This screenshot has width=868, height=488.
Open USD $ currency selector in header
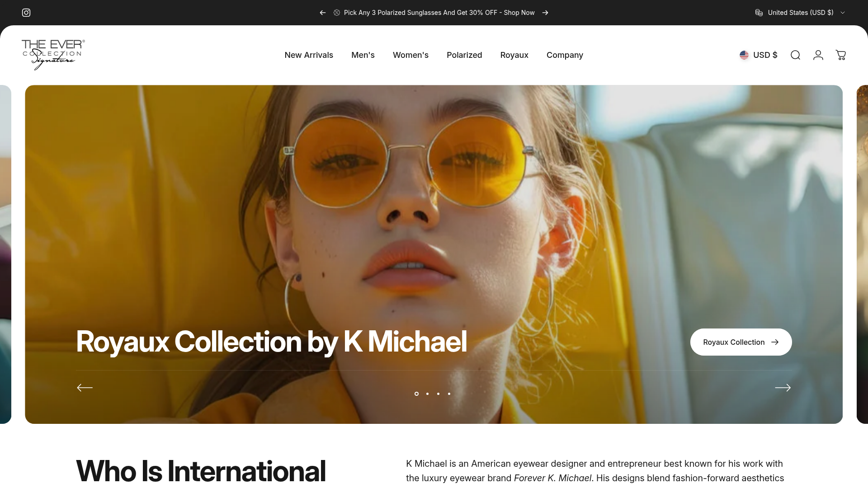[759, 55]
